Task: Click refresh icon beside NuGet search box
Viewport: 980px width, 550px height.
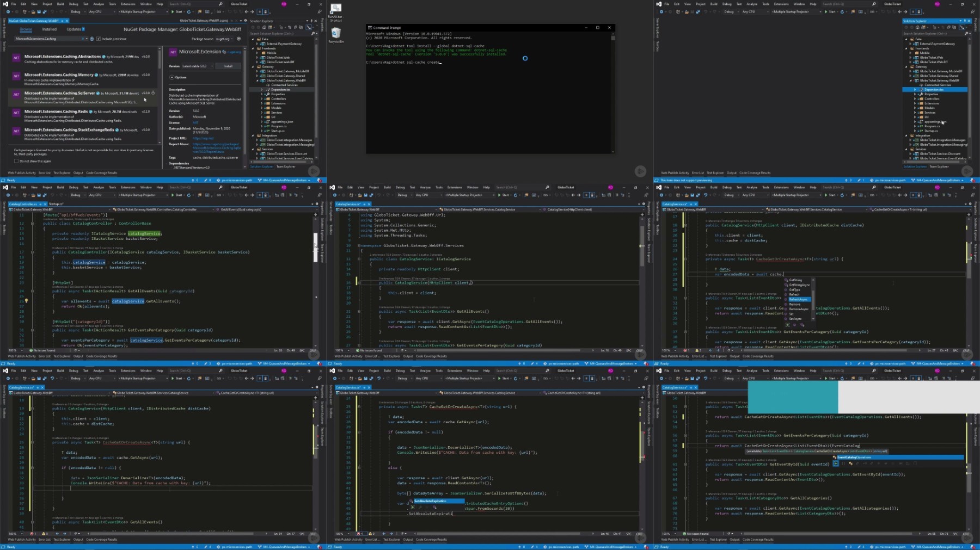Action: click(91, 39)
